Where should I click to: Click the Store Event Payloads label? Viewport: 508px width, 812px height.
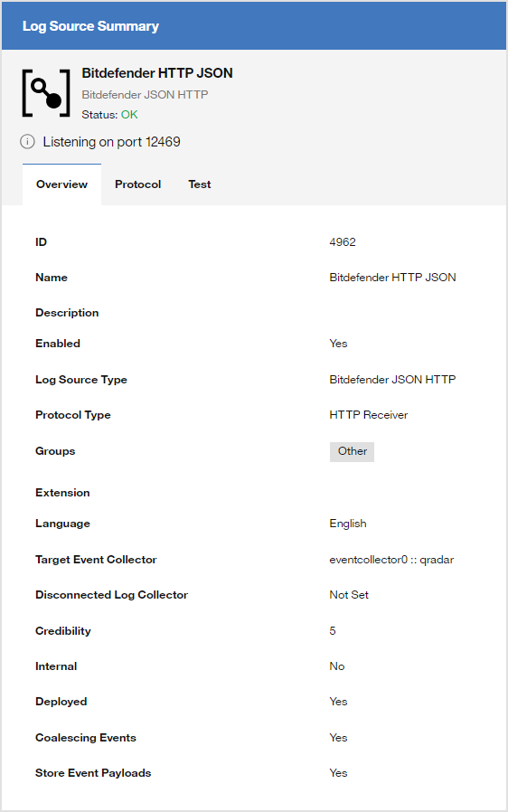tap(93, 773)
